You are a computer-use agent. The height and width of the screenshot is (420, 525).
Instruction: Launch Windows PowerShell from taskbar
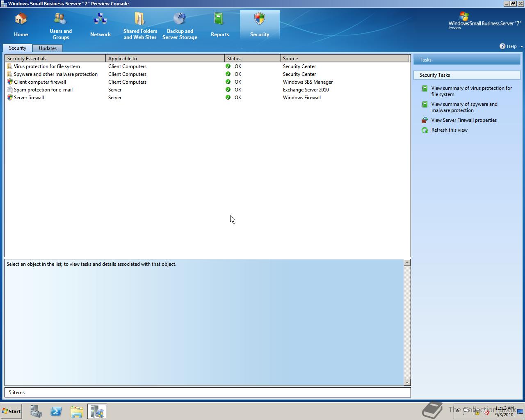tap(56, 411)
